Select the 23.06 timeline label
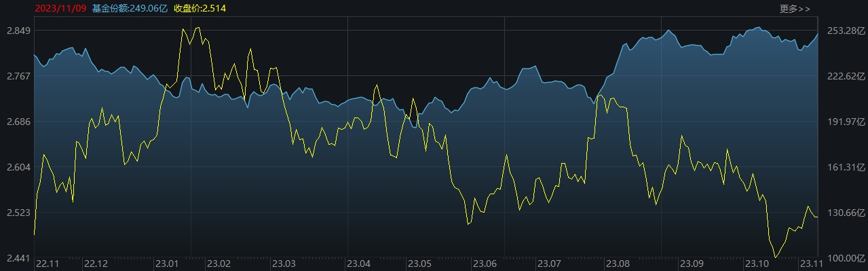868x271 pixels. click(x=485, y=264)
